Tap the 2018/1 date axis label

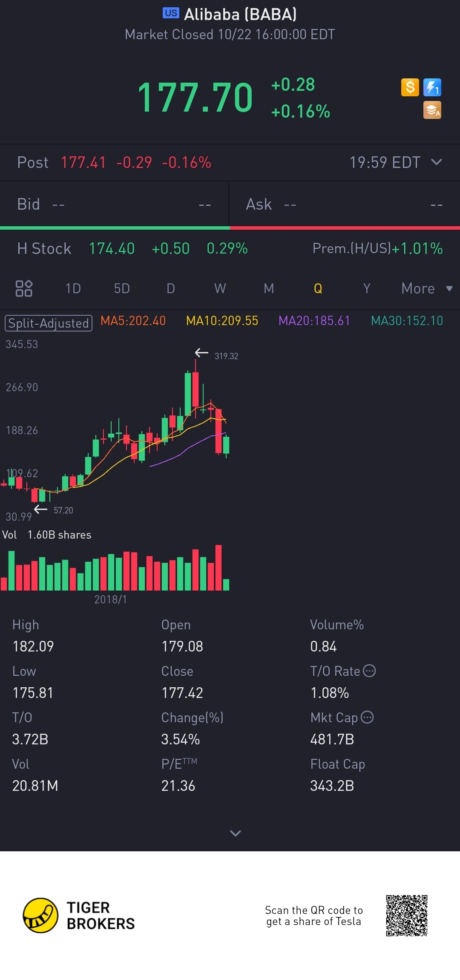point(110,600)
